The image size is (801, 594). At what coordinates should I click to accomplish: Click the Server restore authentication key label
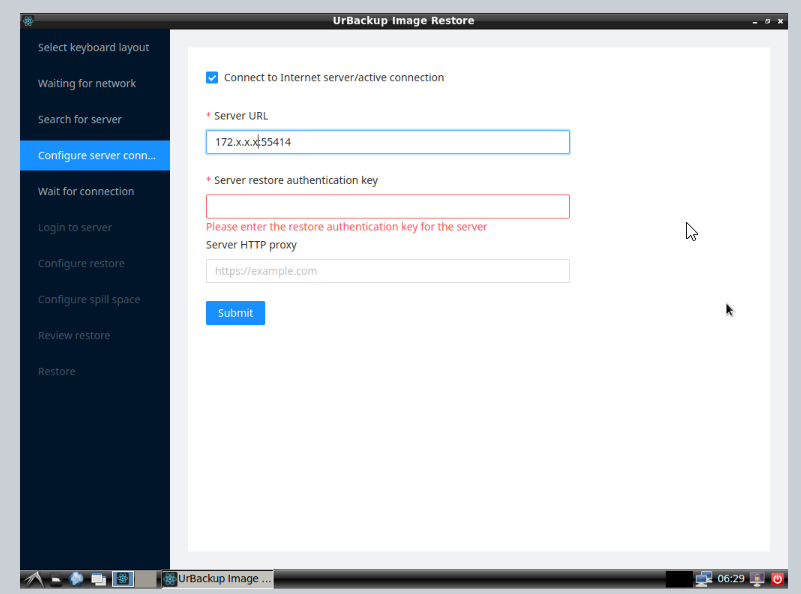(296, 180)
